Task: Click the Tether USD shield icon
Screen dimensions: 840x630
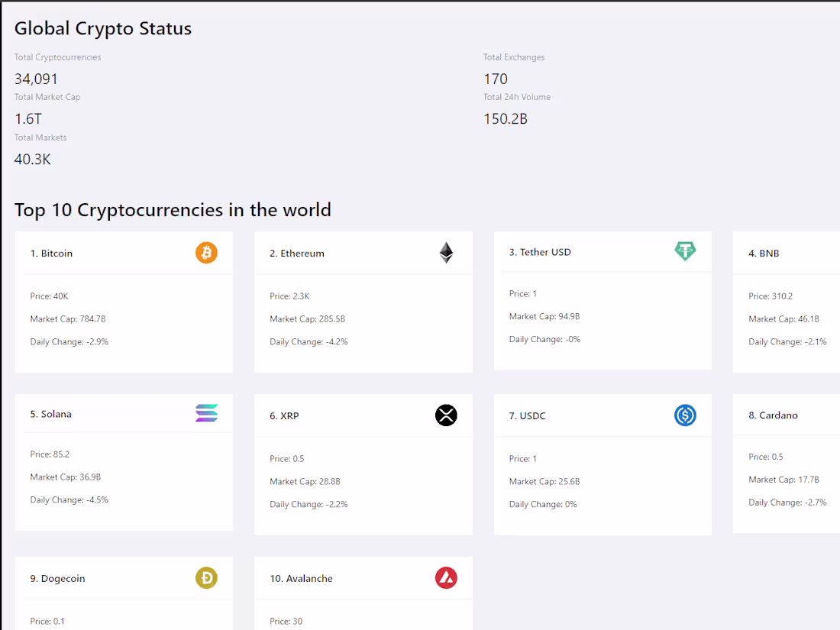Action: (x=685, y=250)
